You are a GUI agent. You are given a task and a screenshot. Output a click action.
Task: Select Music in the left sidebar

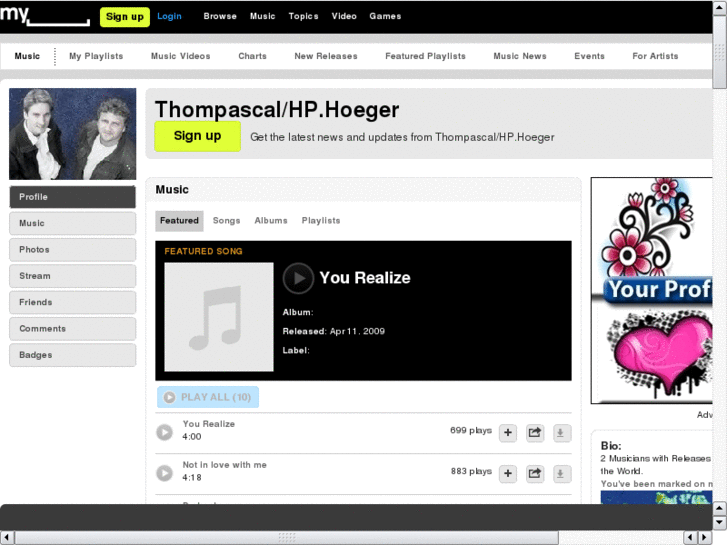[72, 224]
